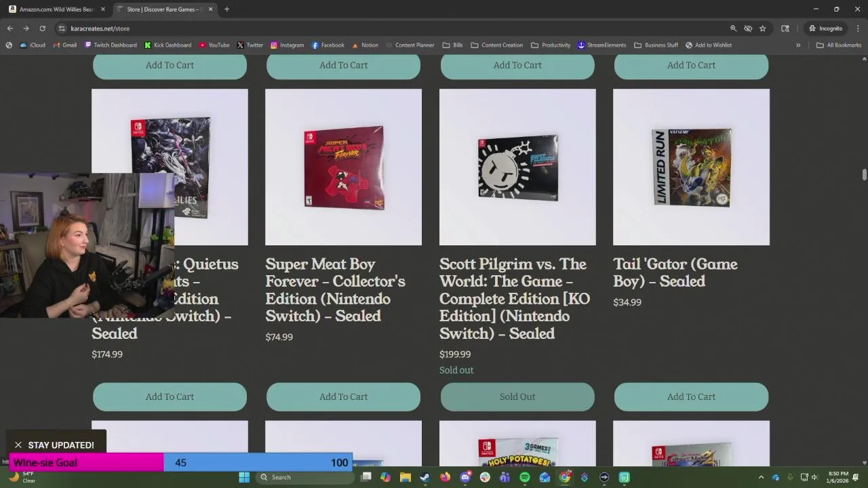This screenshot has width=868, height=488.
Task: Open iCloud bookmark
Action: point(33,45)
